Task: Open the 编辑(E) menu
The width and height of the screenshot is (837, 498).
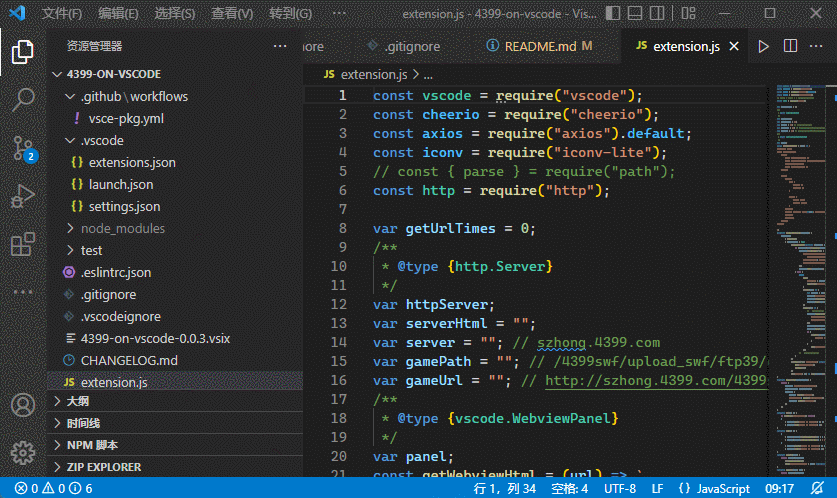Action: [x=118, y=13]
